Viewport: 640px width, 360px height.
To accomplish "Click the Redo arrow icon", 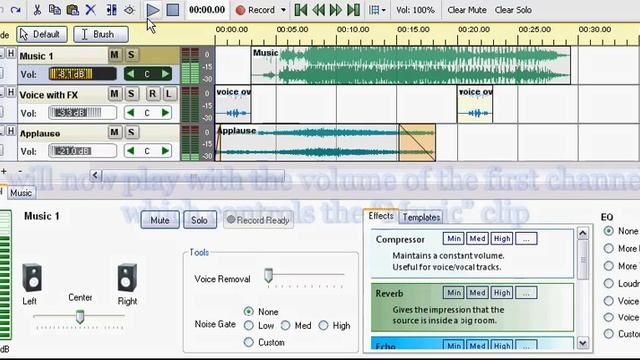I will [x=16, y=10].
